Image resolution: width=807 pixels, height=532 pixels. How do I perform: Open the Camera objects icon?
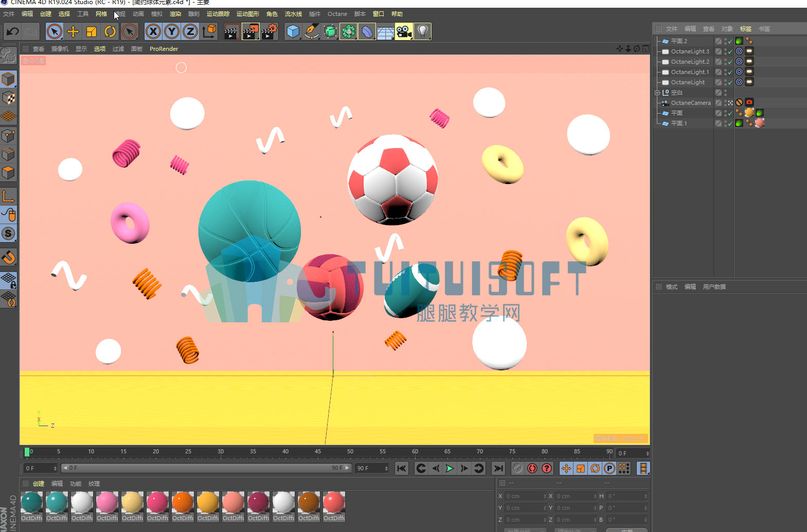[404, 32]
